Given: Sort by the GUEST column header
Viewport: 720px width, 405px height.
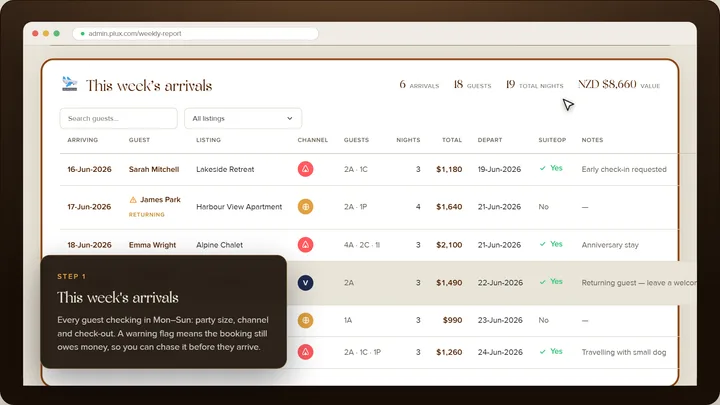Looking at the screenshot, I should [139, 140].
